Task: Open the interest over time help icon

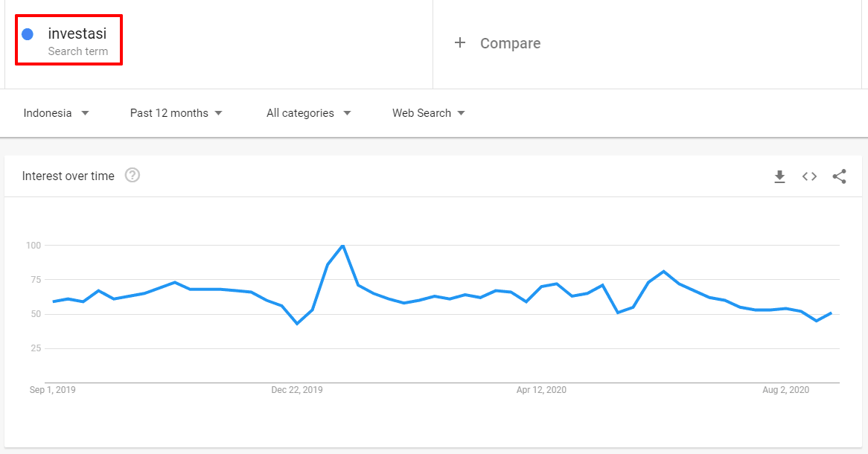Action: click(x=133, y=176)
